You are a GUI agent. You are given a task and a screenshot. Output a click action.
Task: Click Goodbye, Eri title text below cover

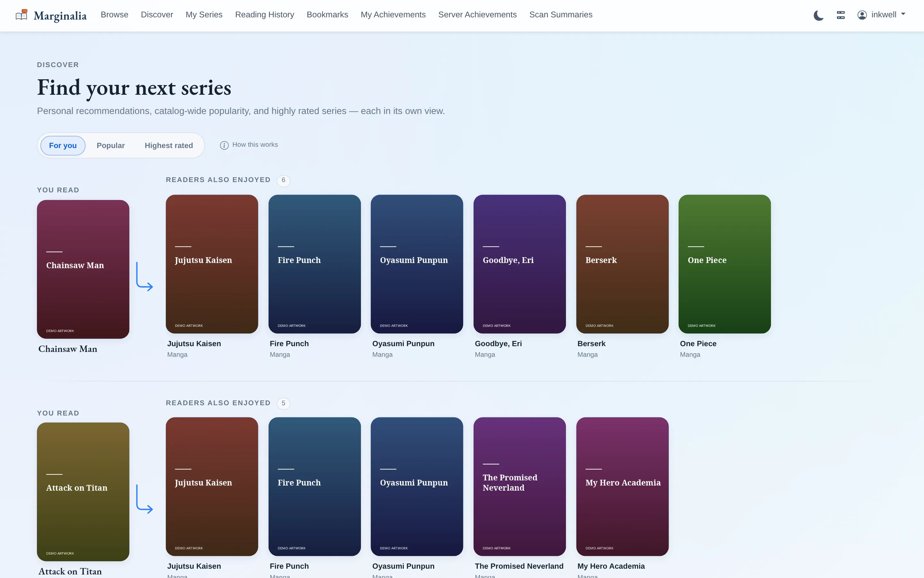(x=498, y=344)
